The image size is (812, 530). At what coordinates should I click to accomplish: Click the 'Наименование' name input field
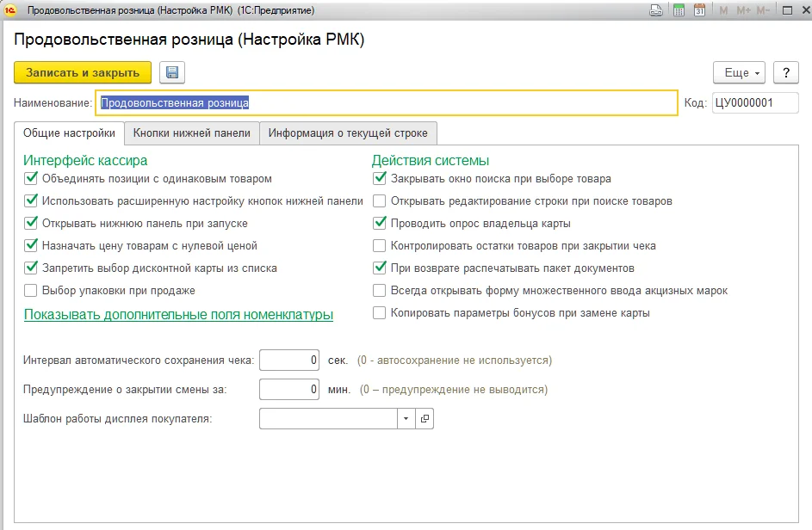(x=387, y=102)
